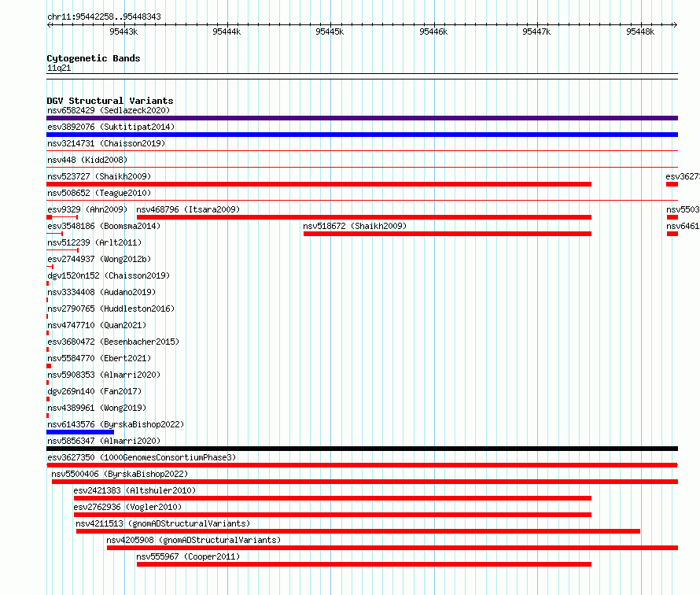Select the small red nsv5584770 variant glyph
The image size is (700, 595).
click(x=49, y=366)
